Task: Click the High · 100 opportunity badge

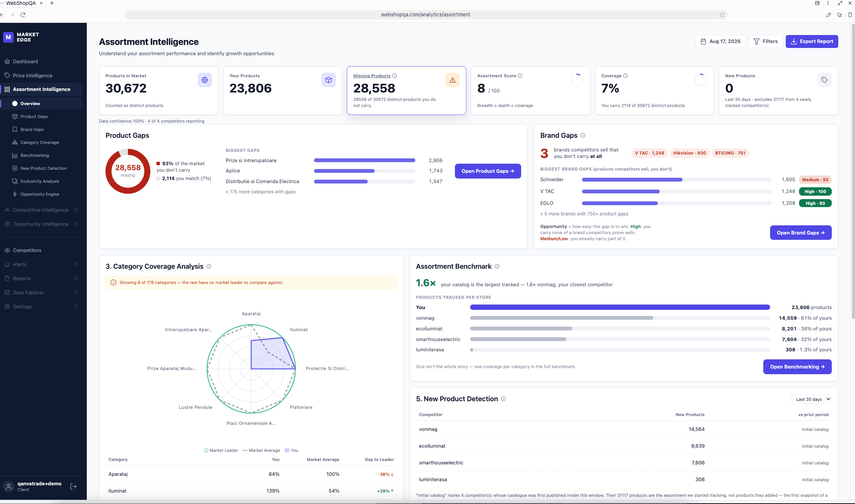Action: (x=815, y=191)
